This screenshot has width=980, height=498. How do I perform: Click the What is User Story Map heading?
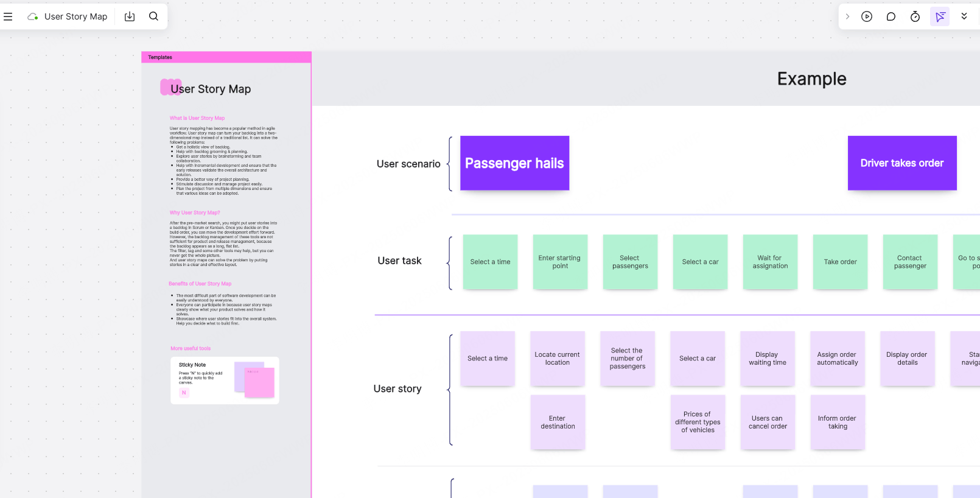click(x=197, y=118)
